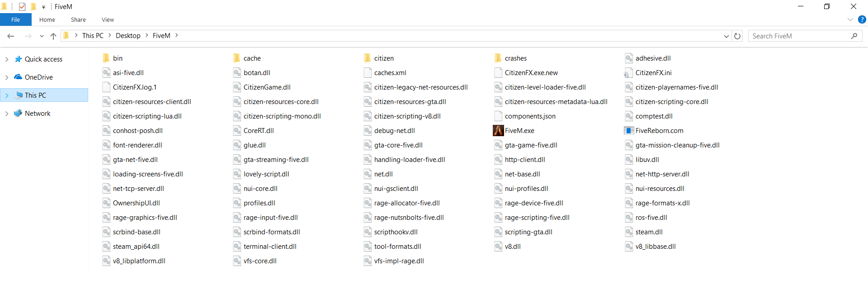868x285 pixels.
Task: Select lovely-script.dll file name
Action: (x=266, y=174)
